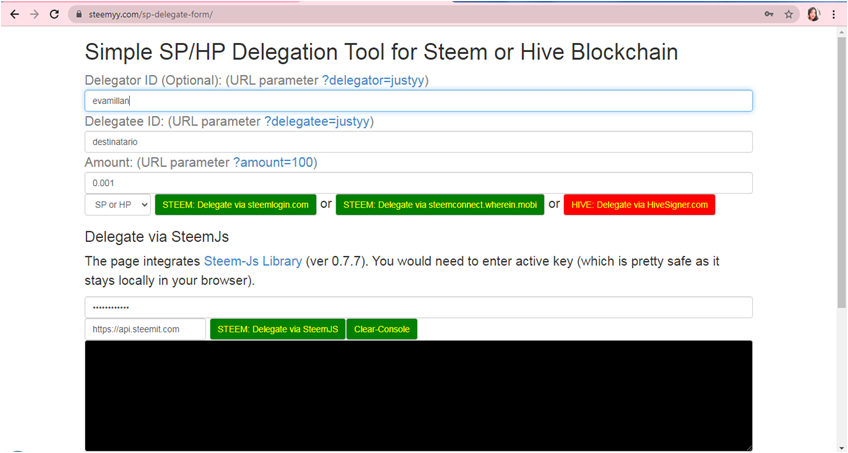Image resolution: width=848 pixels, height=453 pixels.
Task: View site info via padlock icon
Action: click(79, 15)
